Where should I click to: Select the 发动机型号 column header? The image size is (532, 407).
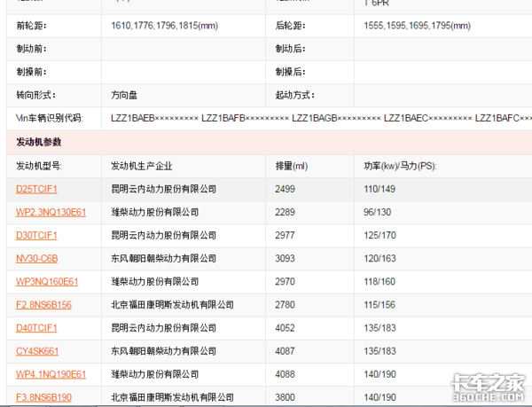coord(39,166)
